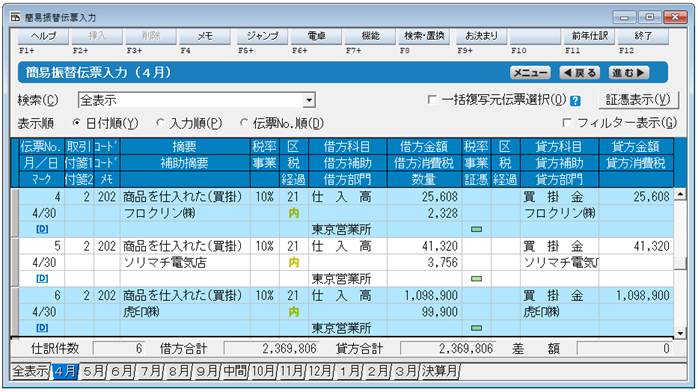Click the scrollbar up arrow in voucher list
This screenshot has width=698, height=392.
tap(680, 194)
